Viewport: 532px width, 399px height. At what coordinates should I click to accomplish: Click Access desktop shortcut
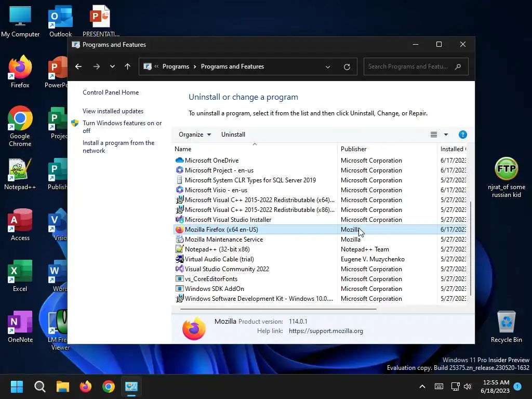coord(20,224)
